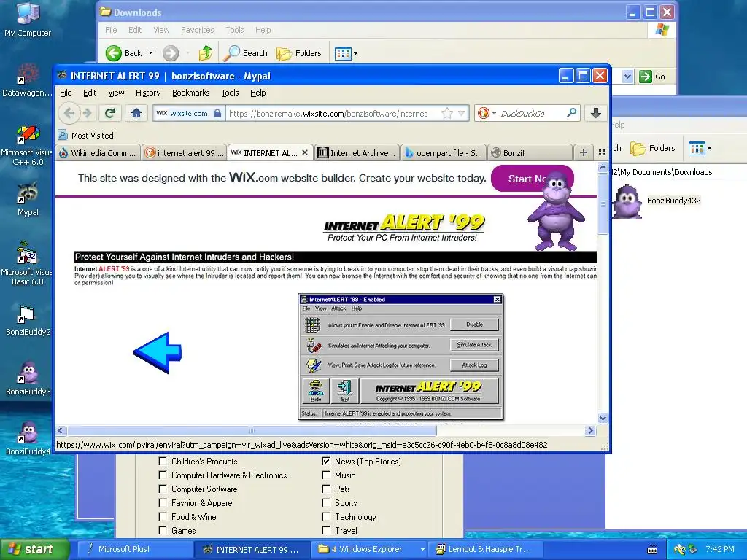Screen dimensions: 747x560
Task: Click the Go button in Downloads address bar
Action: point(652,76)
